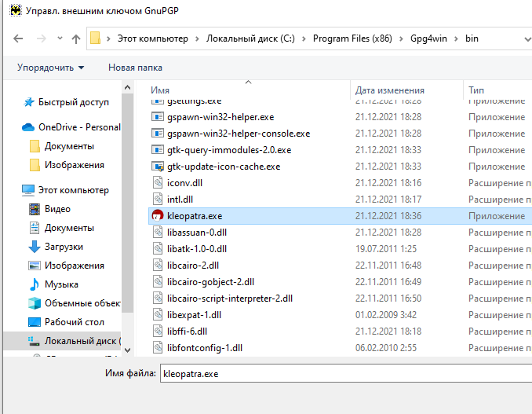Select libatk-1.0-0.dll file
Screen dimensions: 532x414
point(197,249)
